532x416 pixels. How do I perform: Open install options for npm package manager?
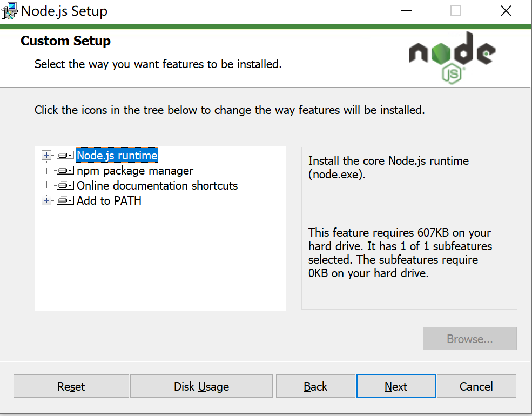pos(64,170)
